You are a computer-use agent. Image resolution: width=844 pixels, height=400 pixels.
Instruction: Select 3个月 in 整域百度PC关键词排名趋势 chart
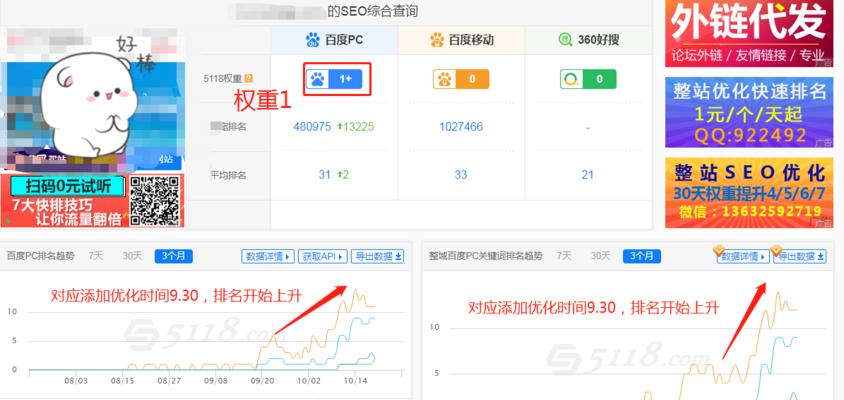click(x=642, y=256)
